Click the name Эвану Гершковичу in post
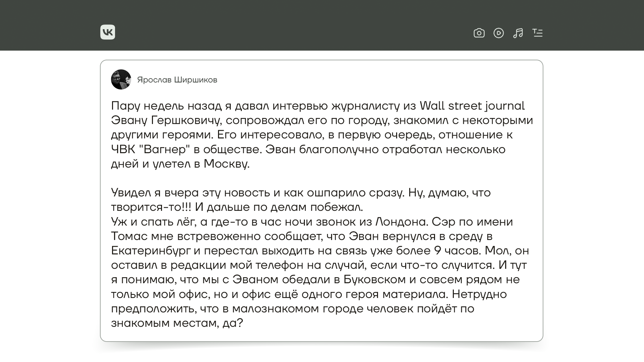Image resolution: width=644 pixels, height=362 pixels. click(166, 120)
